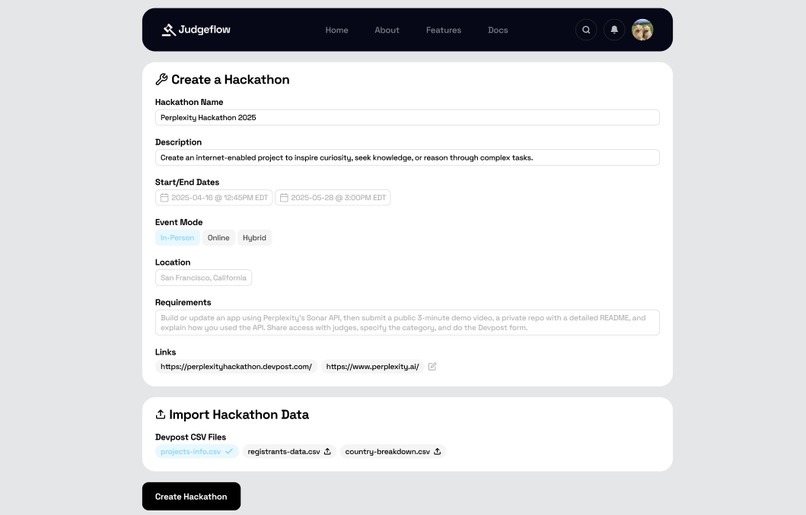Click the Import Hackathon Data heading
This screenshot has width=806, height=515.
tap(239, 414)
